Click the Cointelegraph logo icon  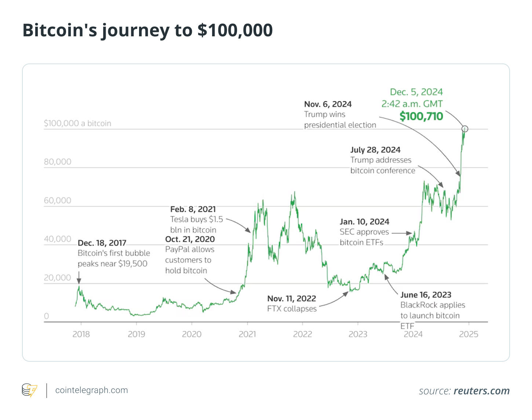click(x=29, y=390)
